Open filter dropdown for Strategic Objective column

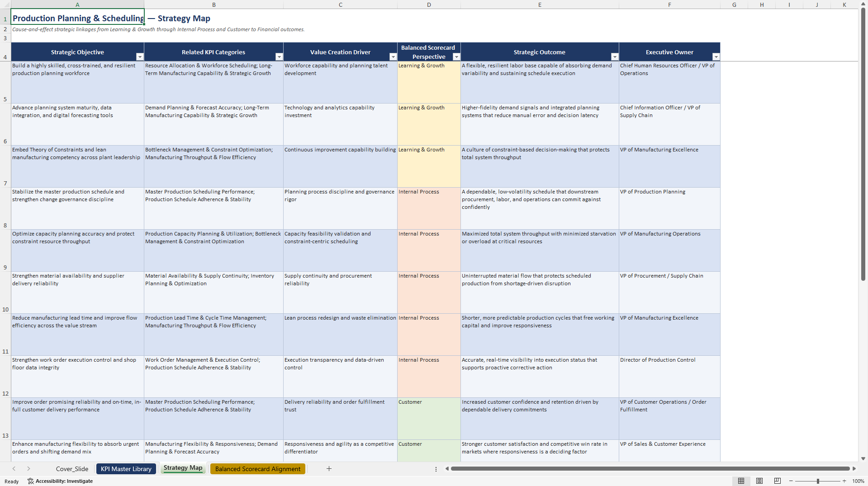pos(140,57)
